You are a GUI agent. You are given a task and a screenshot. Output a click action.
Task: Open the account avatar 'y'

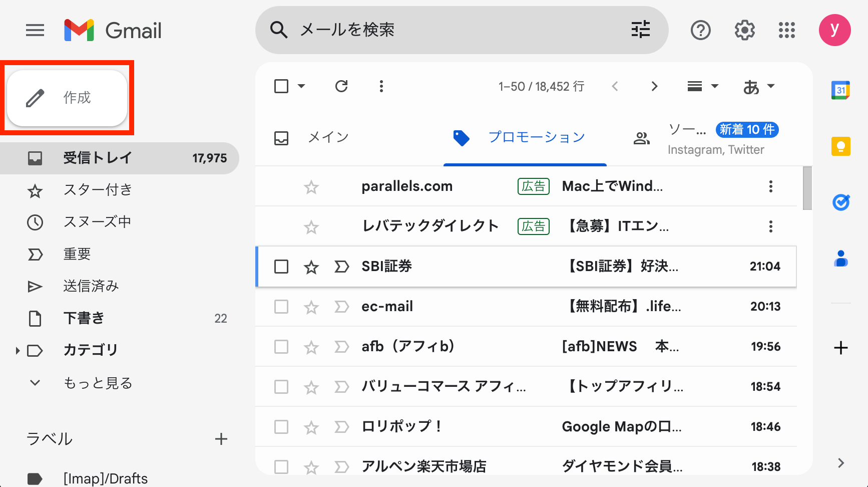pyautogui.click(x=834, y=30)
